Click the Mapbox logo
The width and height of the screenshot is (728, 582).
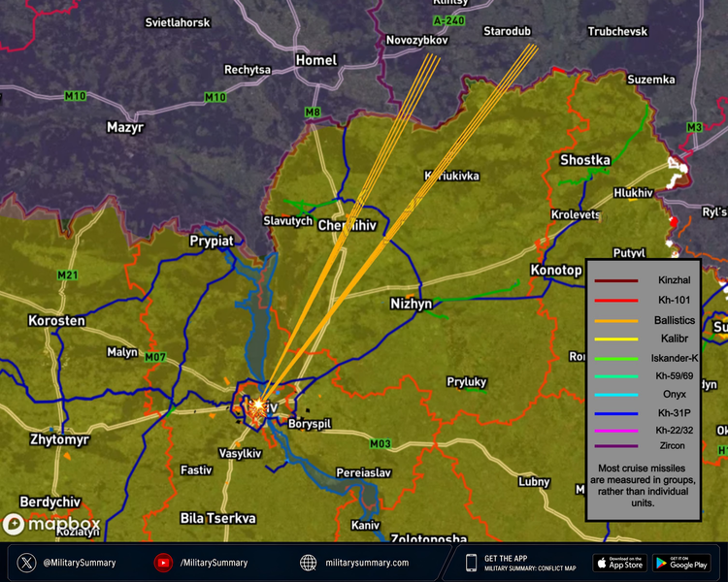[51, 525]
